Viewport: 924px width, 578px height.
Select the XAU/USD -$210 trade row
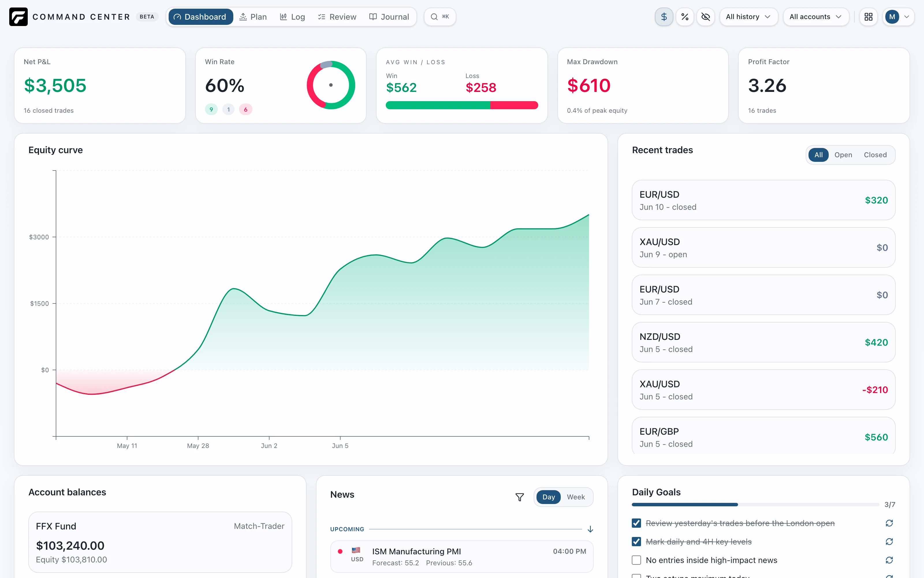(763, 390)
